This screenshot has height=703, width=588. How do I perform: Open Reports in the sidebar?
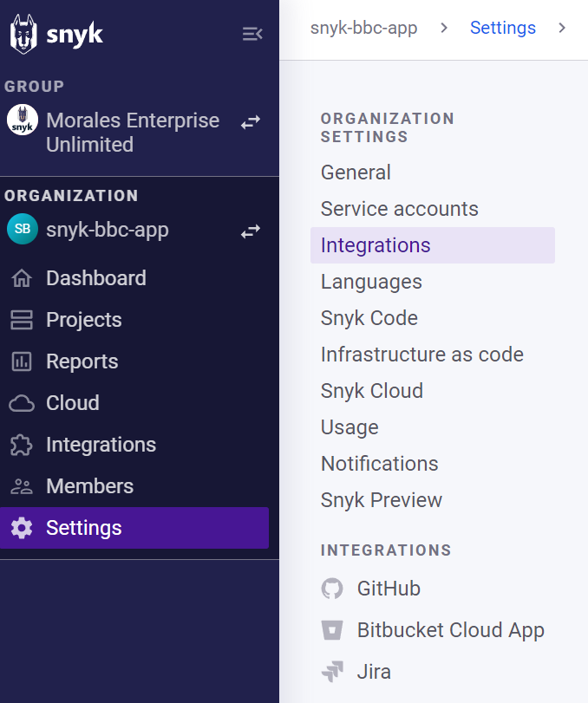click(82, 361)
